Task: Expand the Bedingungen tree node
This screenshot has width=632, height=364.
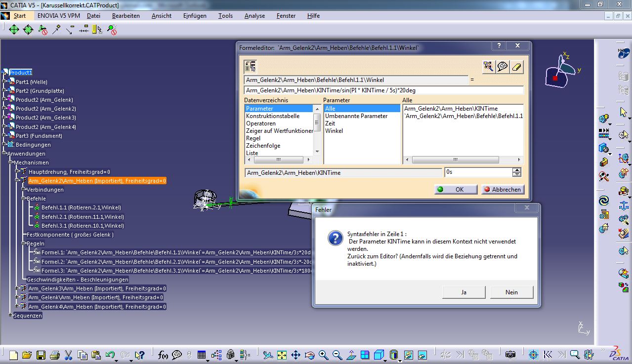Action: tap(4, 145)
